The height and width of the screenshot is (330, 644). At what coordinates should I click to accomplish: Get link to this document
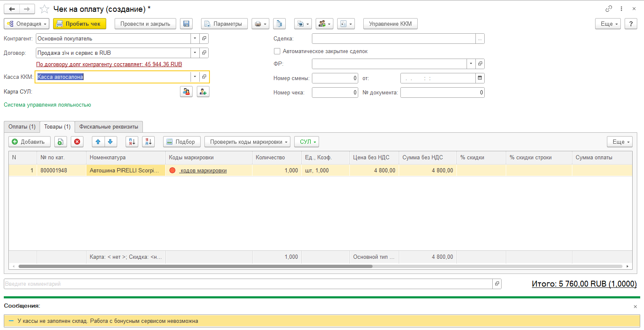click(x=609, y=9)
